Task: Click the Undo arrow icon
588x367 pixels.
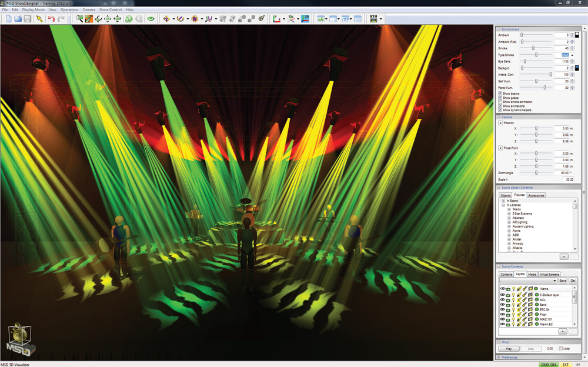Action: [51, 18]
